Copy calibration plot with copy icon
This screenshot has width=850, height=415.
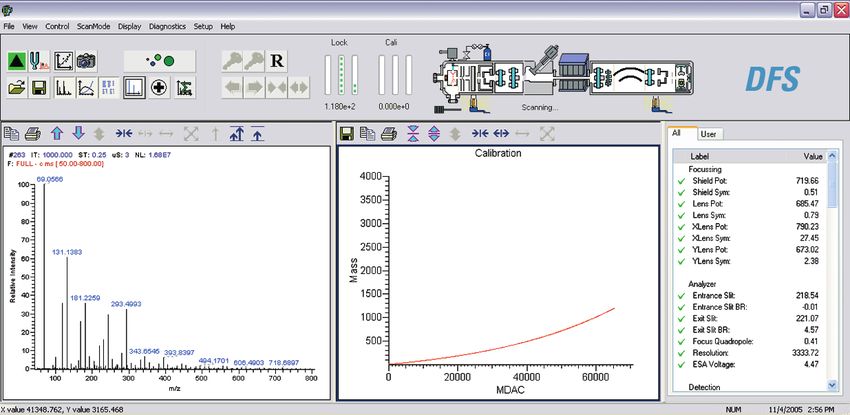pos(368,133)
